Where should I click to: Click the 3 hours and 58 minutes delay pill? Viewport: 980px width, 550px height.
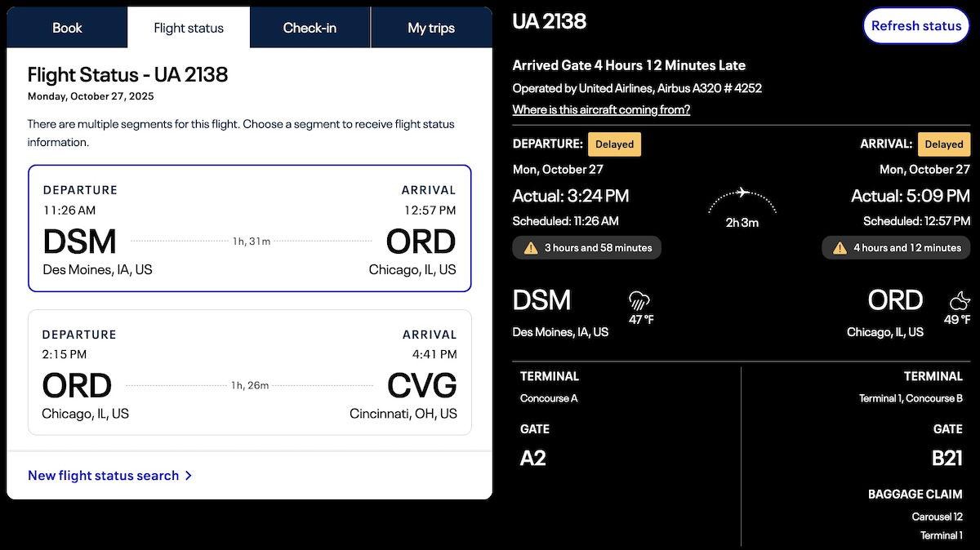586,248
